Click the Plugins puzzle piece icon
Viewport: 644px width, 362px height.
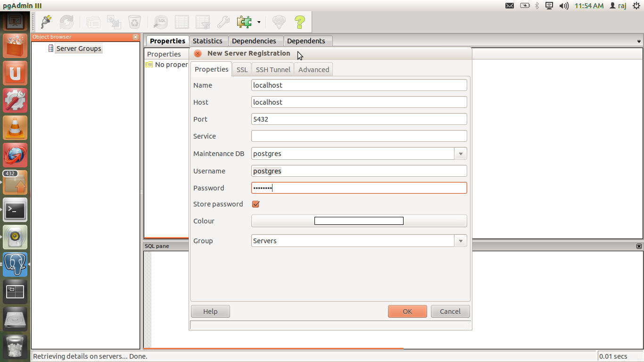pyautogui.click(x=244, y=22)
